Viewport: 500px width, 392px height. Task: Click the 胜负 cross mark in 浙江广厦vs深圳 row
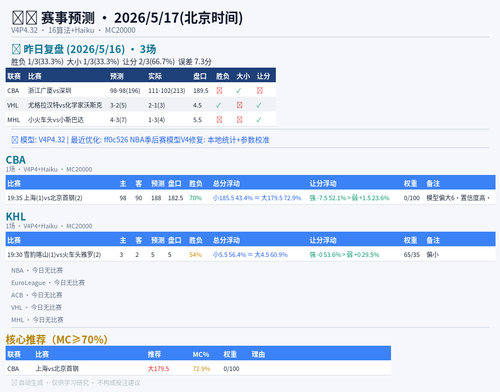(x=219, y=91)
